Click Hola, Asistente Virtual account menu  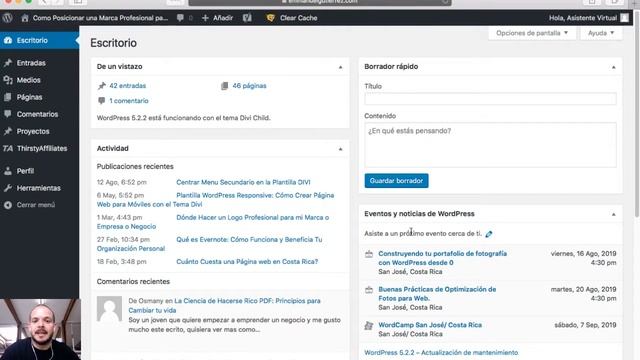coord(582,18)
